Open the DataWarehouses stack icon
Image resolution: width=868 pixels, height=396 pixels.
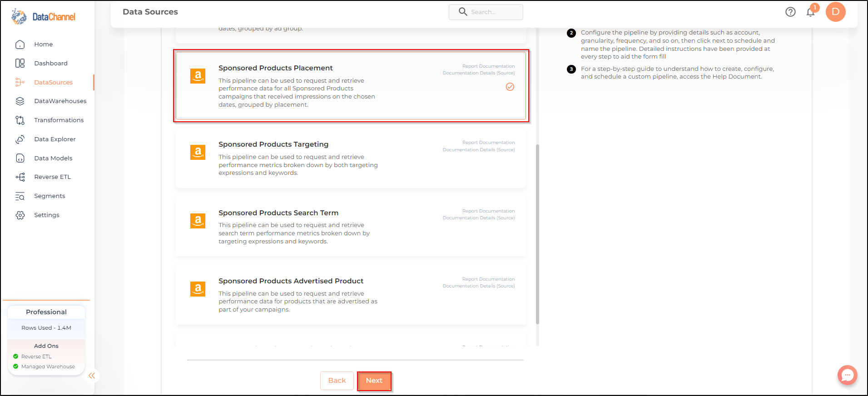coord(20,101)
